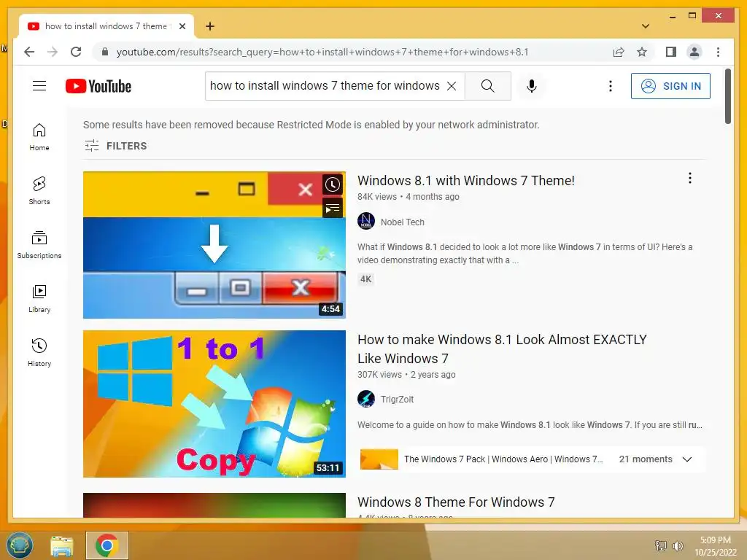Screen dimensions: 747x560
Task: Click the 53:11 video thumbnail
Action: 214,404
